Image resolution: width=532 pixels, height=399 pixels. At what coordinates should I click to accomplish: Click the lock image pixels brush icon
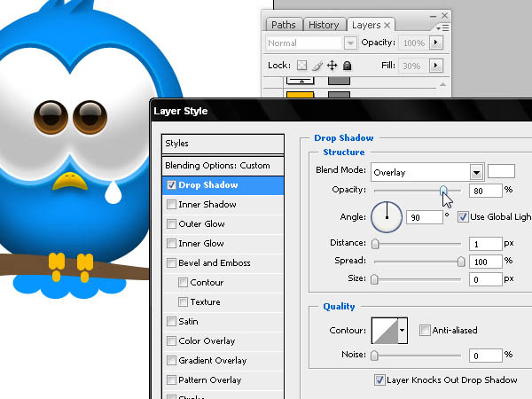[x=317, y=66]
